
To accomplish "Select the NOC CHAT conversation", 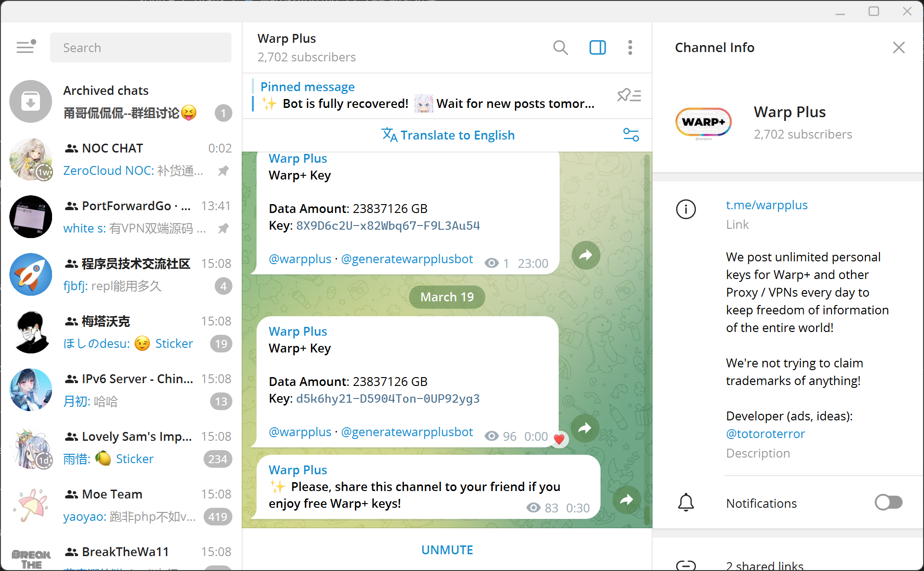I will (121, 159).
